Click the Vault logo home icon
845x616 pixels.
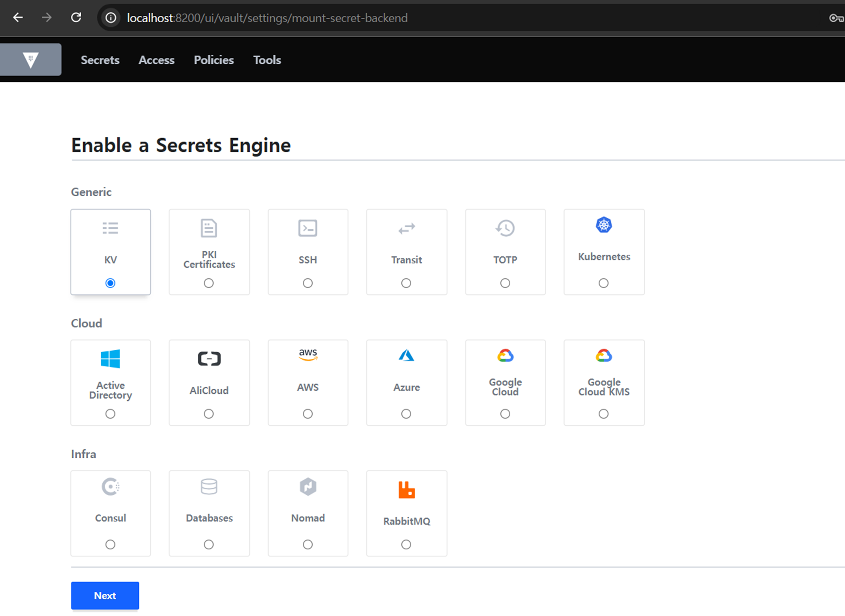pyautogui.click(x=31, y=60)
